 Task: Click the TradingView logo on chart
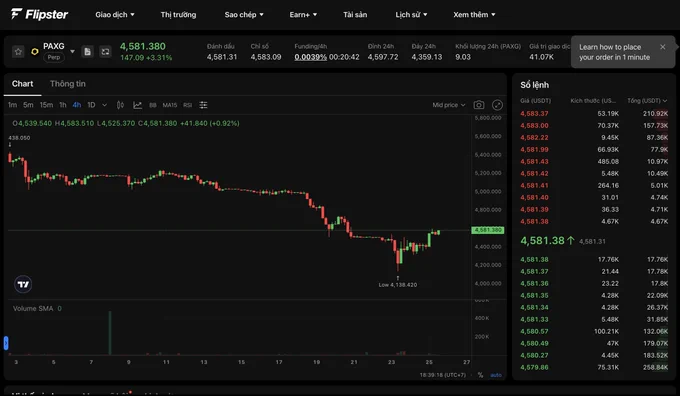(x=23, y=284)
